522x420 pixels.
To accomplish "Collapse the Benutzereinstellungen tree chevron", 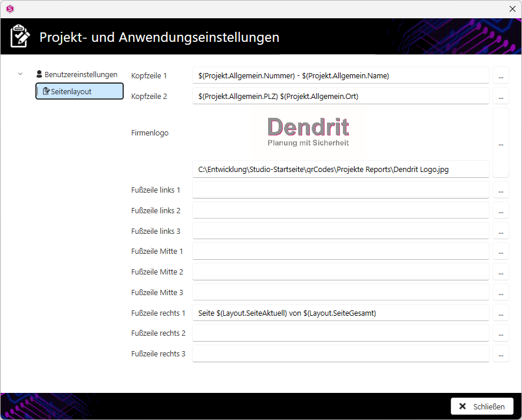I will pyautogui.click(x=20, y=74).
